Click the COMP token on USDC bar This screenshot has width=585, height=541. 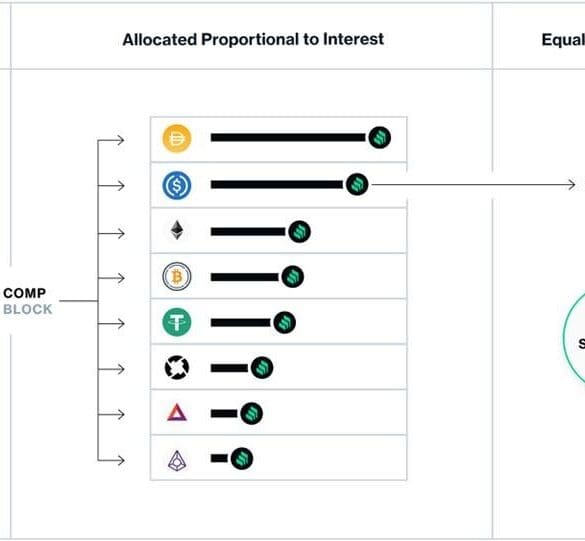(x=357, y=184)
